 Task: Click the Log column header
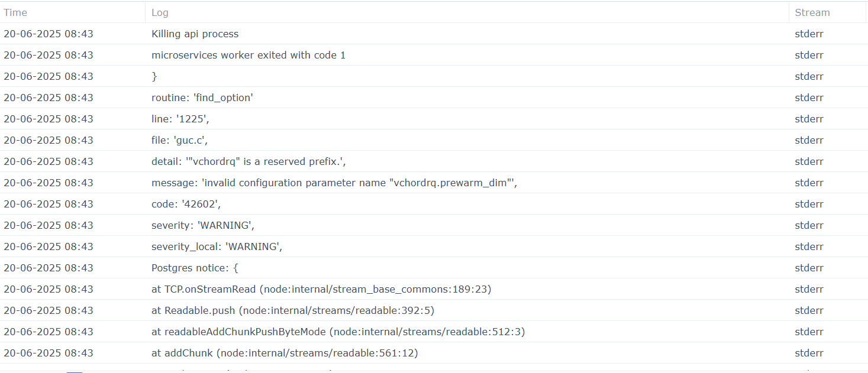(160, 12)
